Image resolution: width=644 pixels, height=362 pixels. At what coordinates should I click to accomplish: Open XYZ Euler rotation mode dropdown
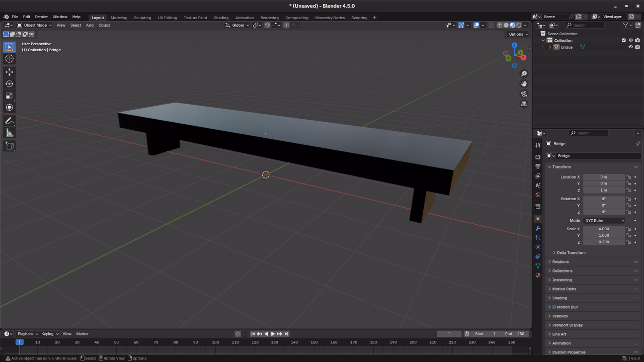click(x=604, y=221)
